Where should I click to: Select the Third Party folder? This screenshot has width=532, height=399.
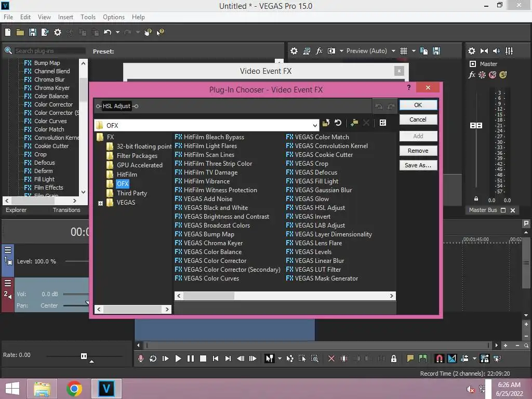[x=132, y=193]
